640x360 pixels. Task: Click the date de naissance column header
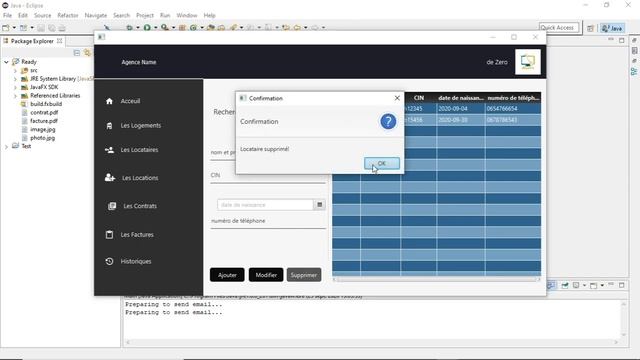pos(461,98)
